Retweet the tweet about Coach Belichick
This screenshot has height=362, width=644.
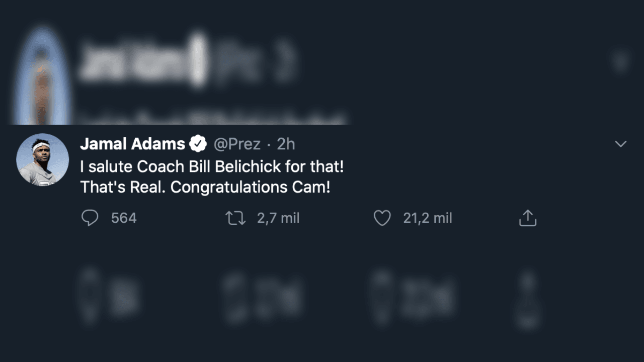coord(235,218)
